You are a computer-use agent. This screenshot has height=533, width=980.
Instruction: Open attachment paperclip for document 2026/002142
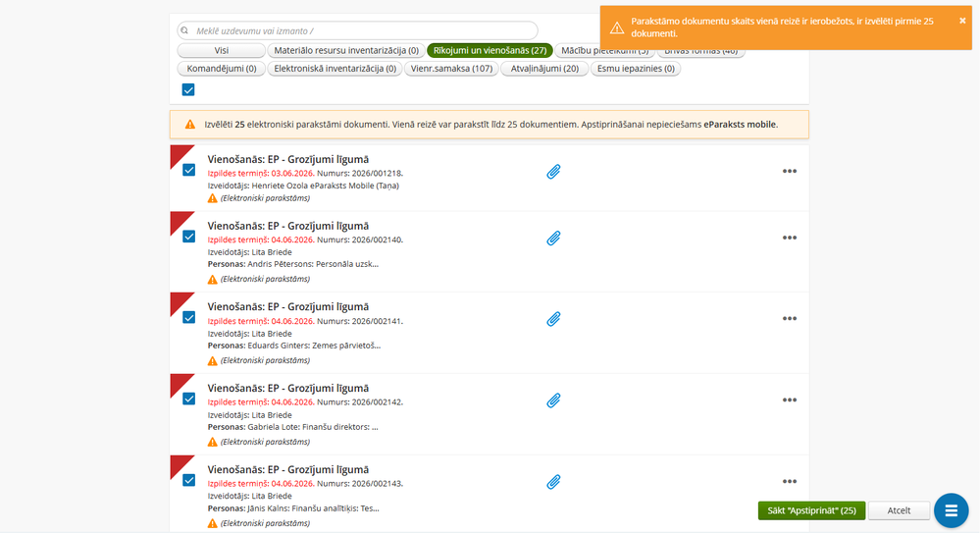click(553, 400)
